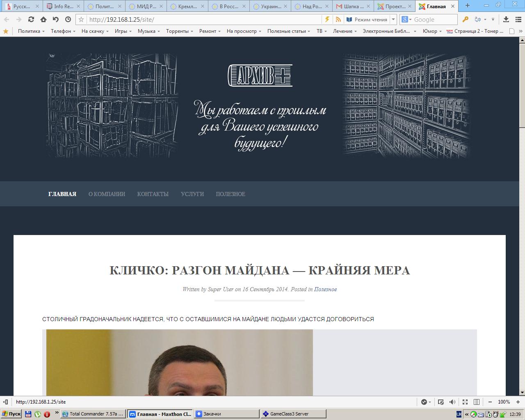
Task: Expand the Торренты bookmarks folder
Action: 180,31
